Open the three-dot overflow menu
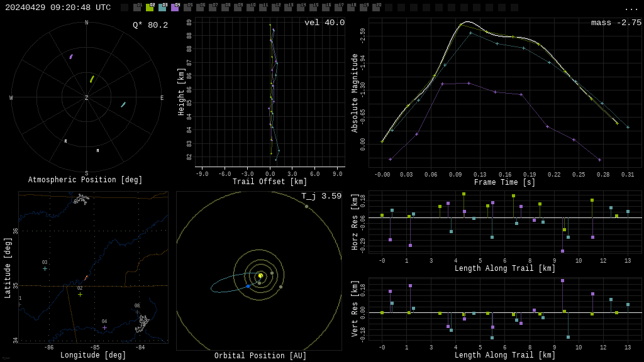Image resolution: width=644 pixels, height=362 pixels. click(x=631, y=8)
